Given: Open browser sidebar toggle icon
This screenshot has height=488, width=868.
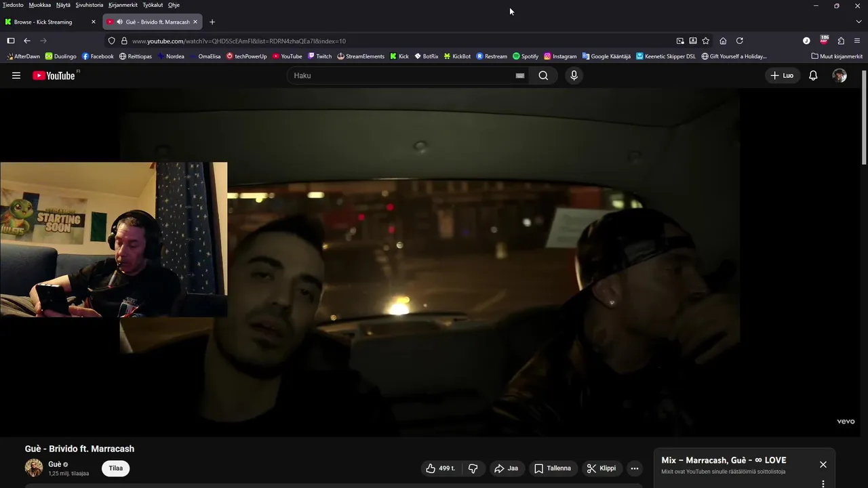Looking at the screenshot, I should click(11, 41).
